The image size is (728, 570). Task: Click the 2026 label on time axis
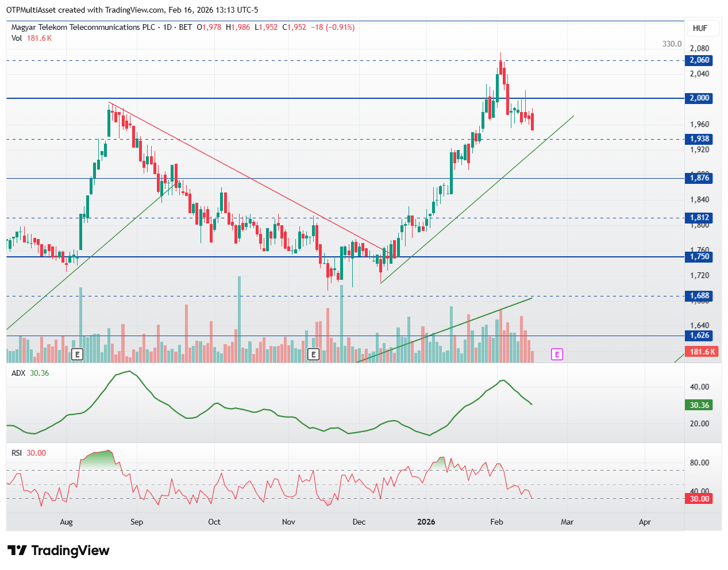[426, 522]
